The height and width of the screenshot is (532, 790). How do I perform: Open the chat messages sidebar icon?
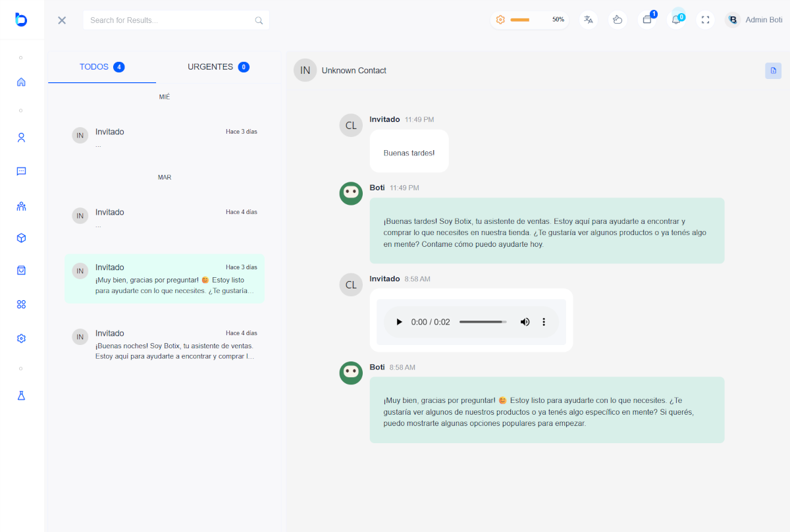click(21, 171)
